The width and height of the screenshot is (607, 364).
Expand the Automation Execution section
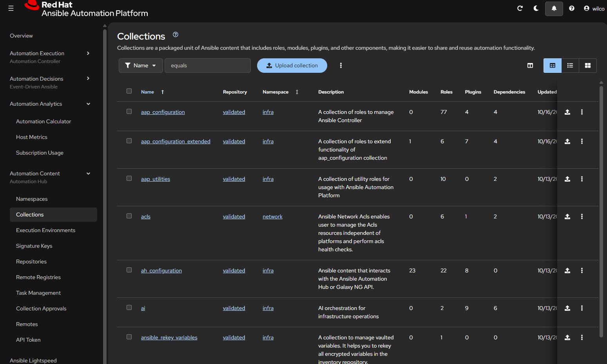pyautogui.click(x=88, y=53)
